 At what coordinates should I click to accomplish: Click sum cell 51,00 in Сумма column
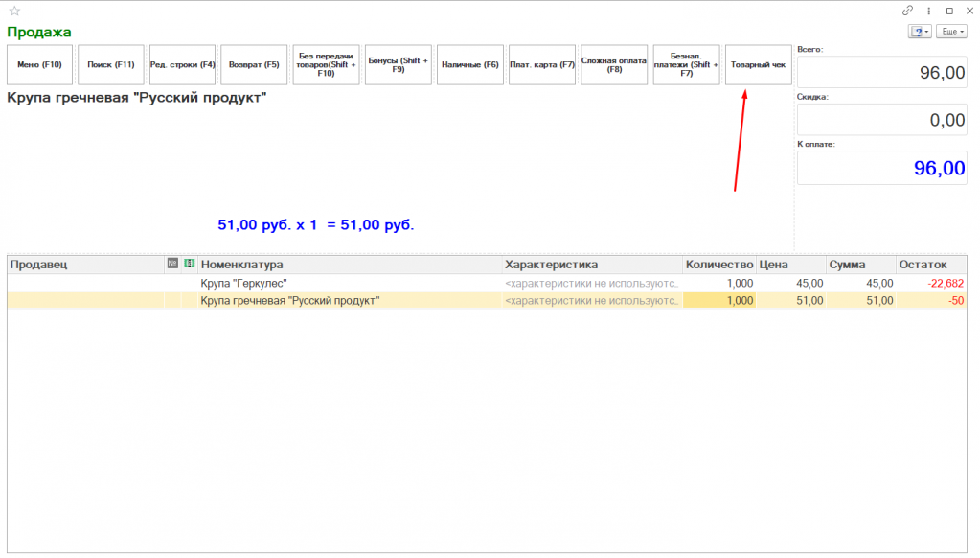tap(861, 301)
